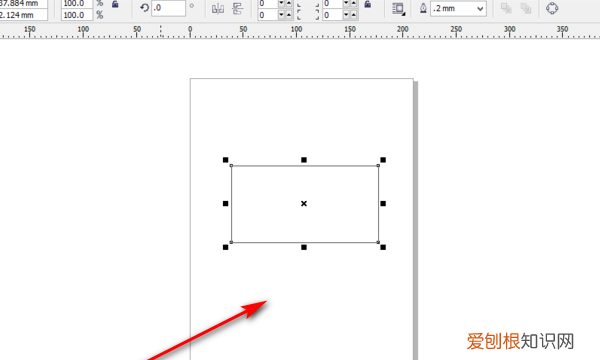Click the To Front of Layer icon
This screenshot has width=600, height=360.
(506, 8)
